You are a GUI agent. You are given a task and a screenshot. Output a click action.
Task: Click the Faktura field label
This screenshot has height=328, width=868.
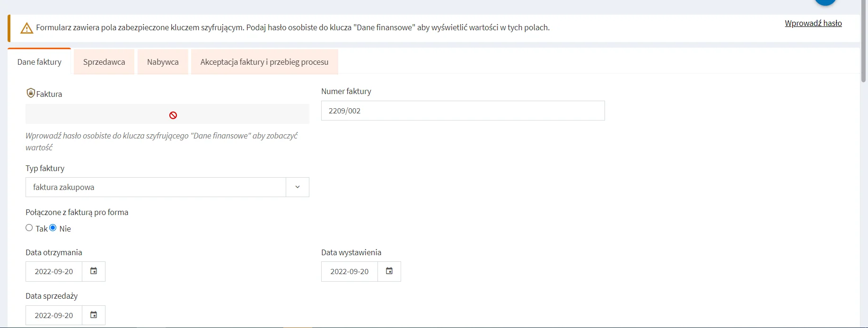coord(49,94)
